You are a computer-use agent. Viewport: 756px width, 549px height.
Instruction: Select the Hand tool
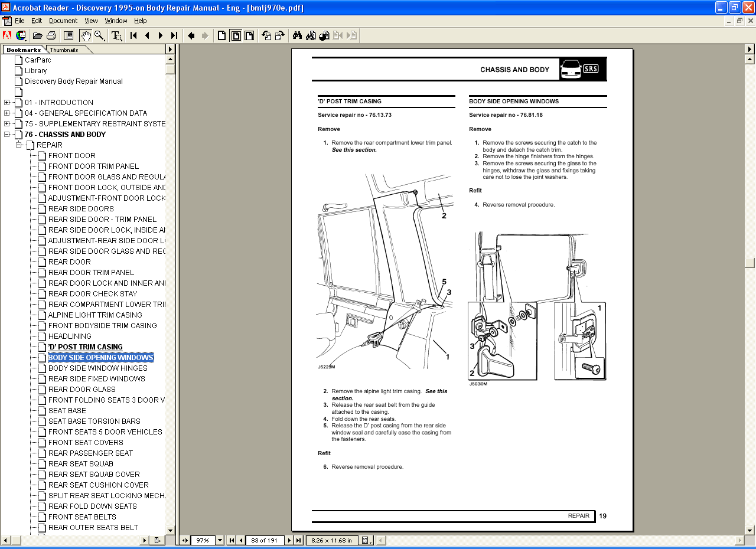86,35
